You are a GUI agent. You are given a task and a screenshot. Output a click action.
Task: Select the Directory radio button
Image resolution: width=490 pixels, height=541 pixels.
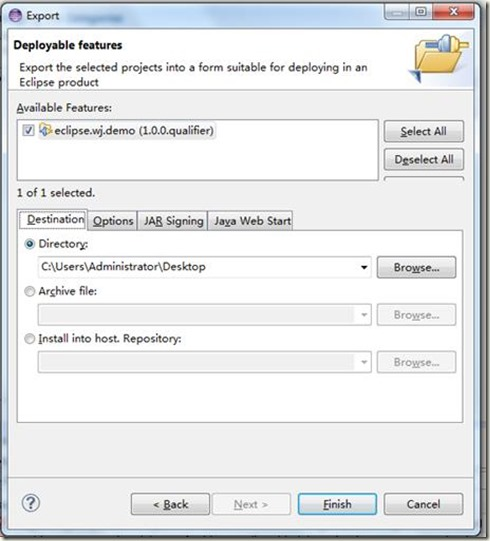pyautogui.click(x=30, y=244)
